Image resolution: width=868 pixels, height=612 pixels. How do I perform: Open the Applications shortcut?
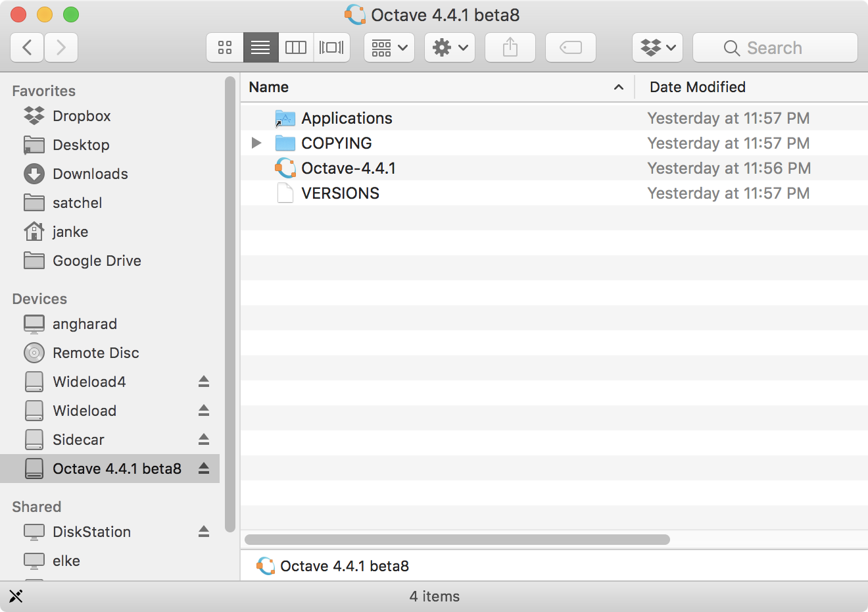[x=347, y=118]
